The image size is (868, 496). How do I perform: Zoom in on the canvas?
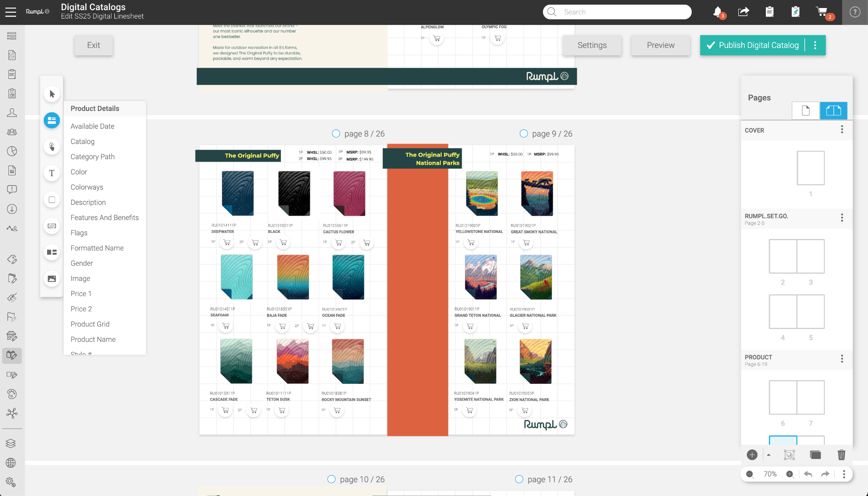(790, 474)
